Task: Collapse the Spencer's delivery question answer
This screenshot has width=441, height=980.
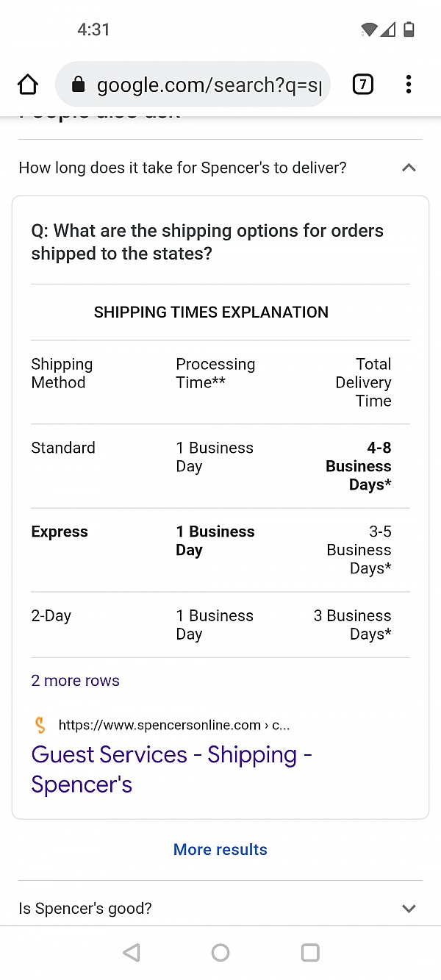Action: pos(409,168)
